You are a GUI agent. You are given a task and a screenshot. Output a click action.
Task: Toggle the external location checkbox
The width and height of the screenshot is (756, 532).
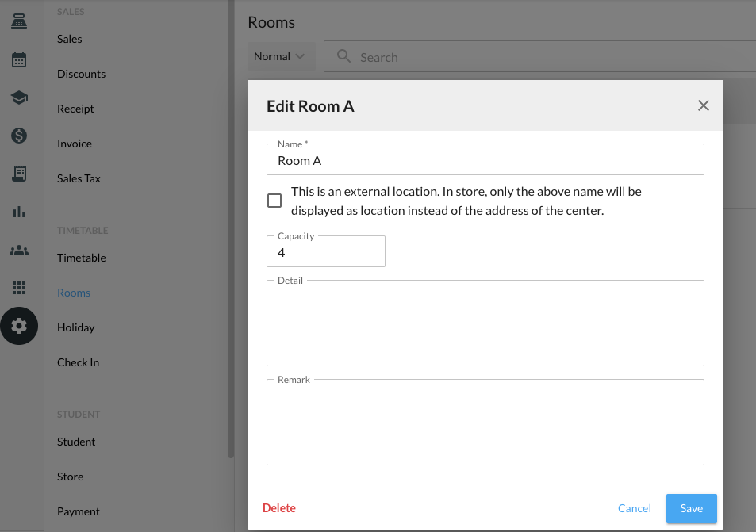coord(274,201)
